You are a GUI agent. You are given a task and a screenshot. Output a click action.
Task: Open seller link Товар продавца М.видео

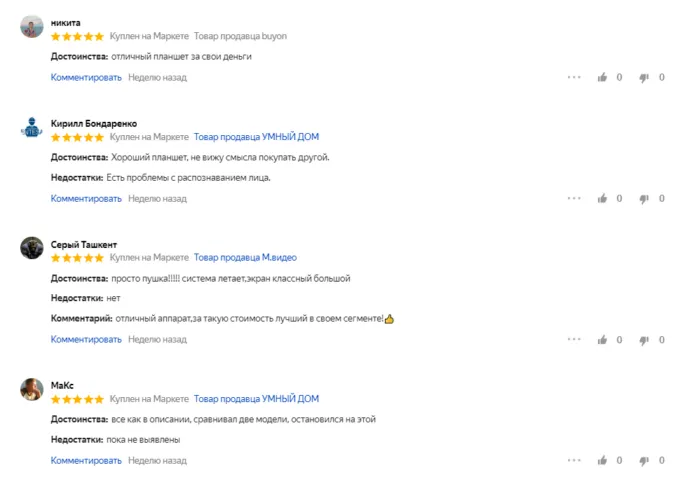pos(247,257)
